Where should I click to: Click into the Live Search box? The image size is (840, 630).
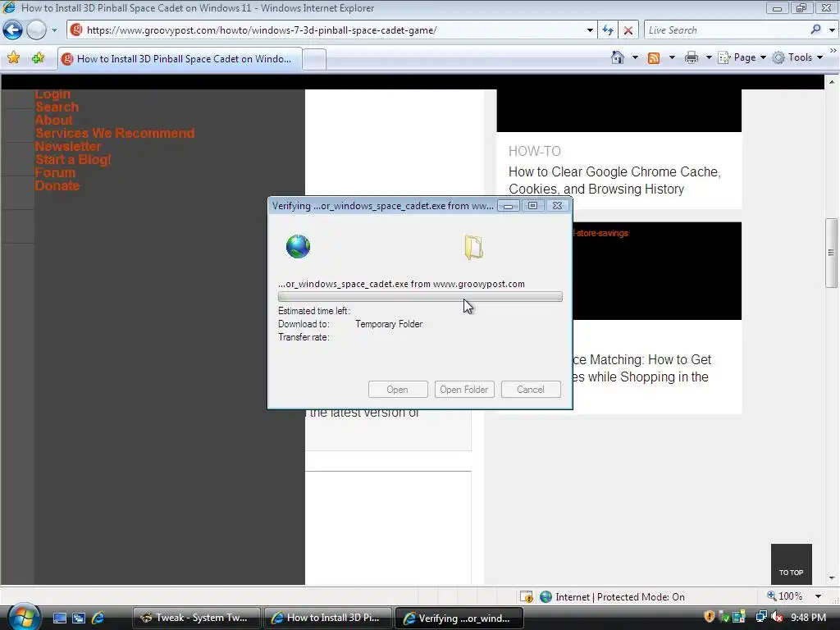coord(726,30)
